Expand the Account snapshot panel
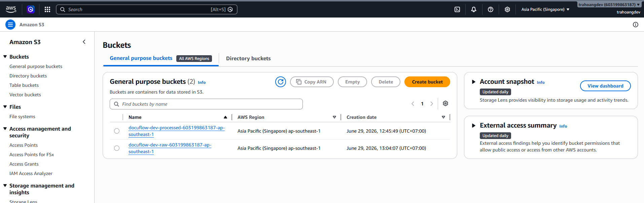The height and width of the screenshot is (203, 644). point(473,82)
